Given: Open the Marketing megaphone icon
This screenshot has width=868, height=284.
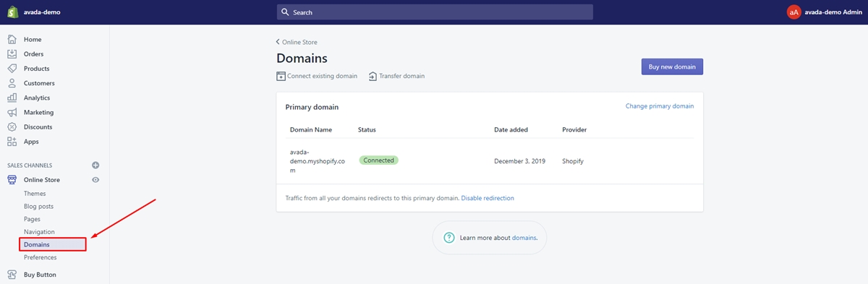Looking at the screenshot, I should [12, 112].
